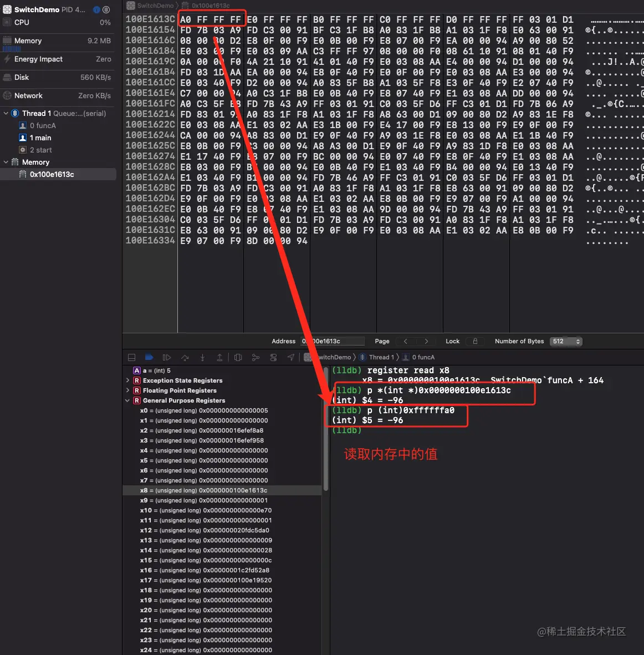The height and width of the screenshot is (655, 644).
Task: Select register x24 row
Action: tap(223, 650)
